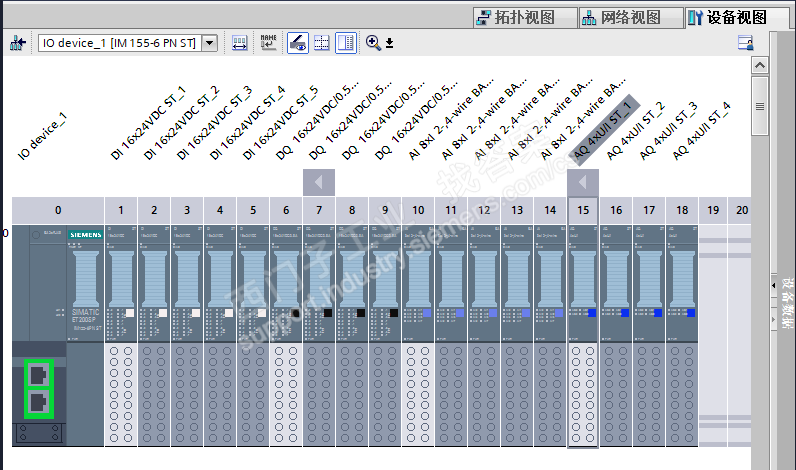Select the AQ module in slot 17
This screenshot has width=796, height=470.
[649, 284]
